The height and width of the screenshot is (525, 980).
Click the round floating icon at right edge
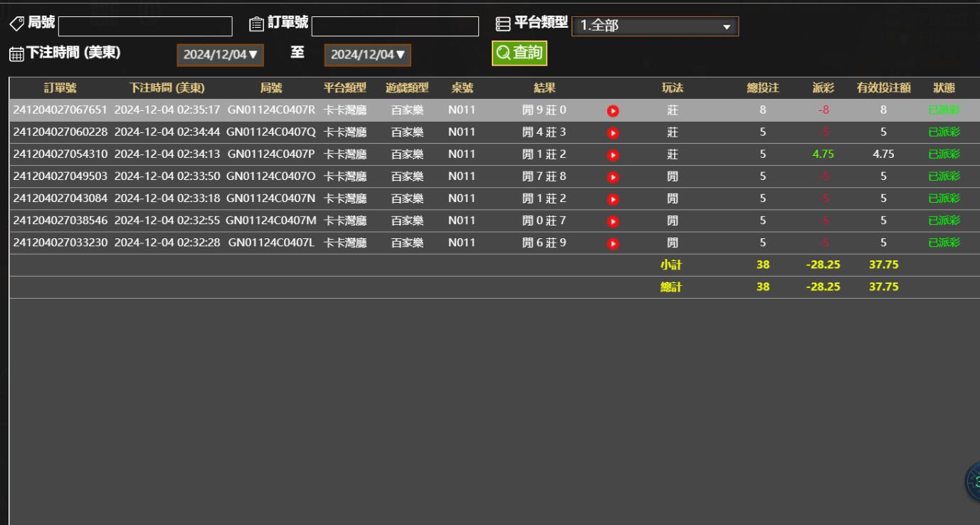point(972,483)
